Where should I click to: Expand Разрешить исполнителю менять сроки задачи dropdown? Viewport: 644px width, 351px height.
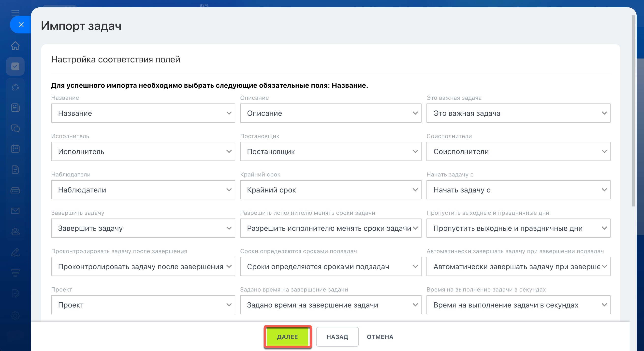coord(331,228)
